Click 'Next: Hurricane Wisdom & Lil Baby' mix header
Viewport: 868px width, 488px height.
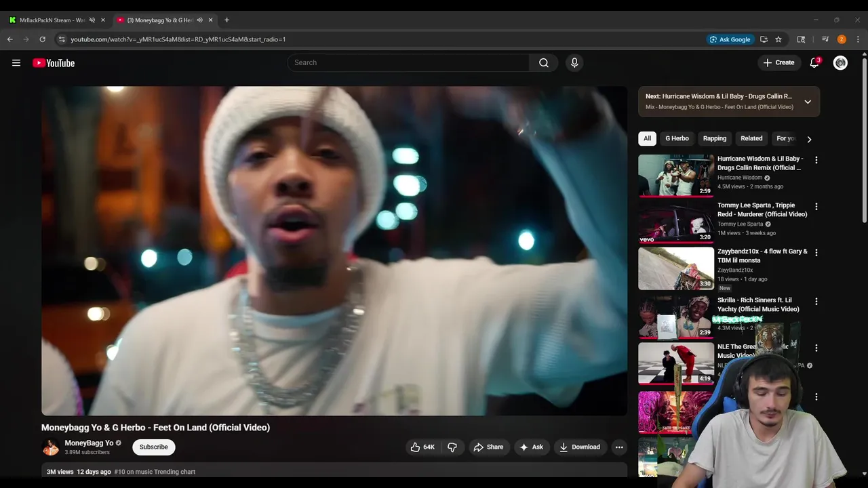click(719, 96)
